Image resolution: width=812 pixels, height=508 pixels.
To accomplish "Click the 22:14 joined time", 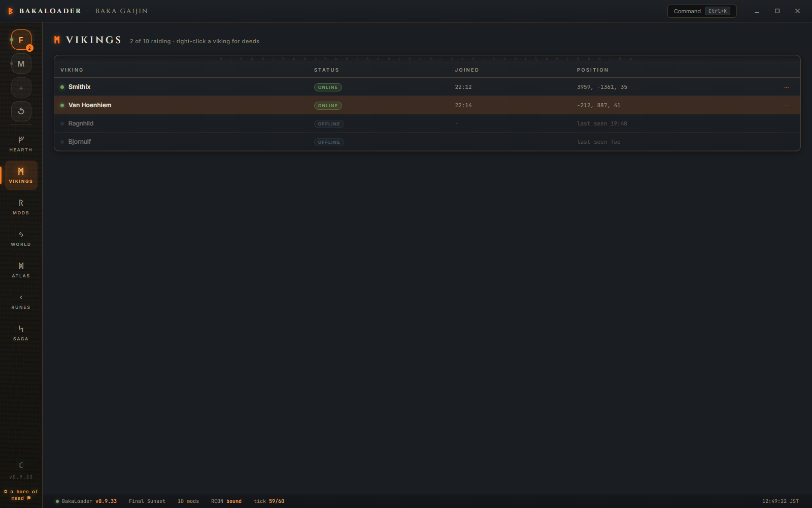I will click(463, 105).
